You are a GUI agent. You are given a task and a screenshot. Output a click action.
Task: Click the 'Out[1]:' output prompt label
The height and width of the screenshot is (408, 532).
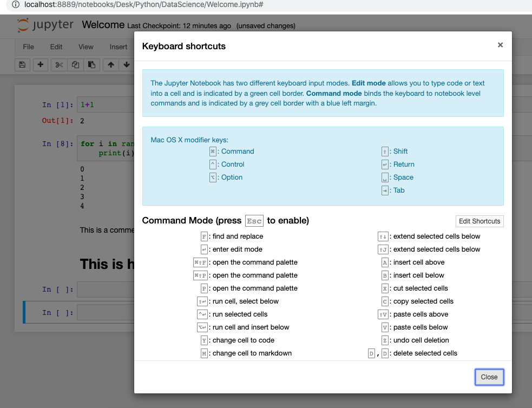pos(58,121)
